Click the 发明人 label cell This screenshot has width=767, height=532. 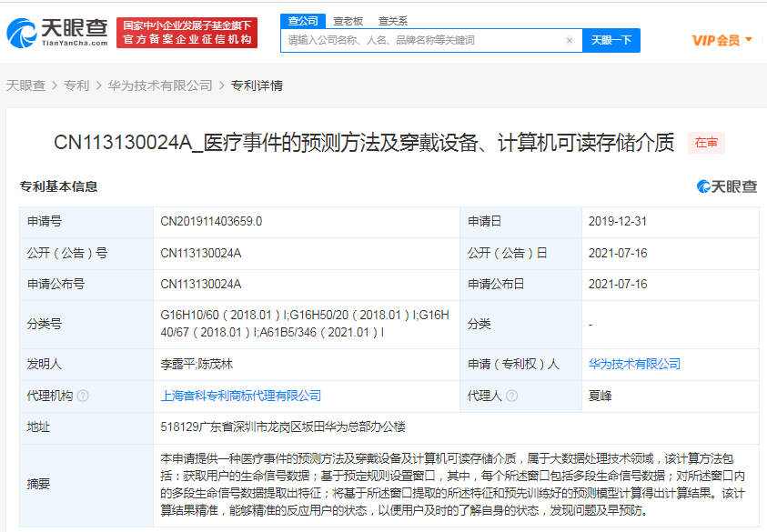86,364
